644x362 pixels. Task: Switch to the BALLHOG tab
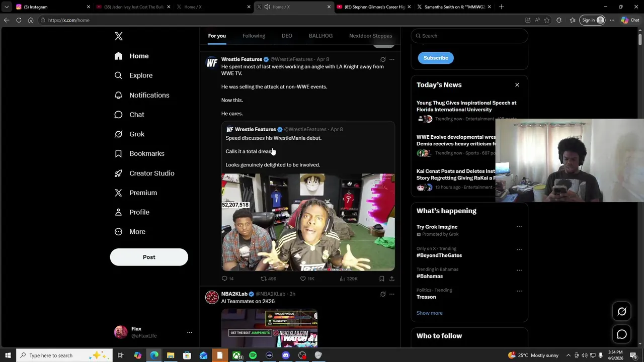(x=320, y=36)
